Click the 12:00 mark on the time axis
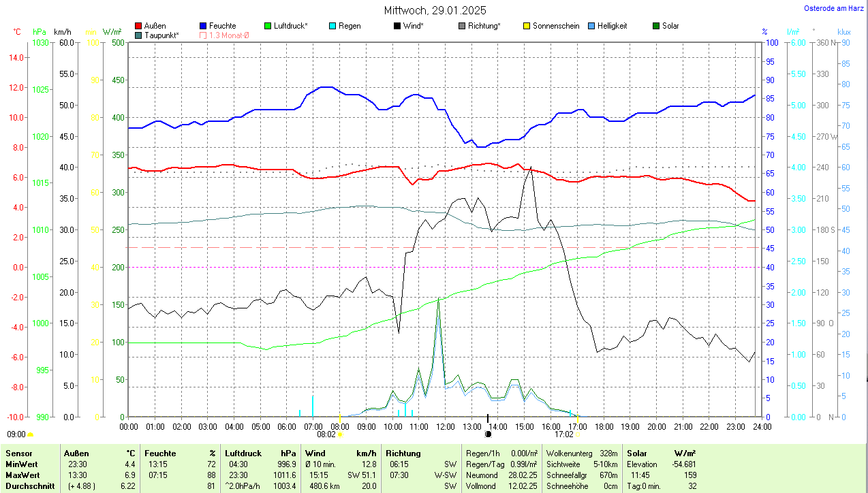 point(446,426)
